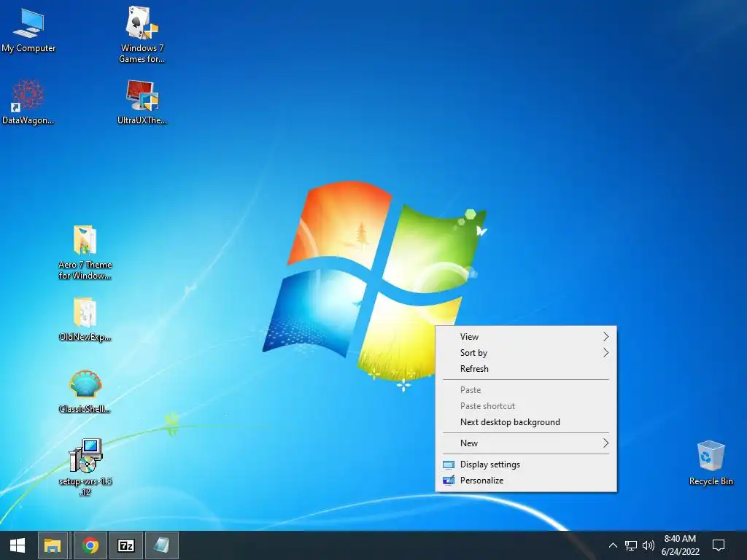Image resolution: width=747 pixels, height=560 pixels.
Task: Show hidden system tray icons
Action: click(x=613, y=545)
